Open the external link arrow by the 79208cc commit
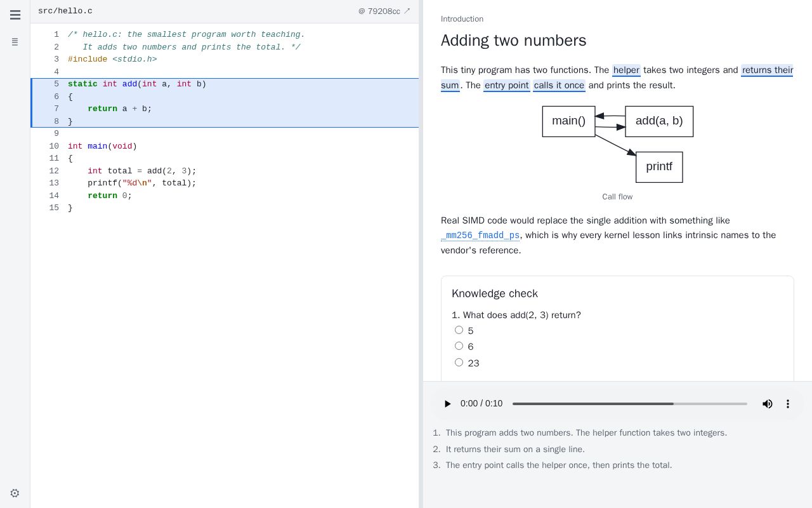 coord(407,11)
